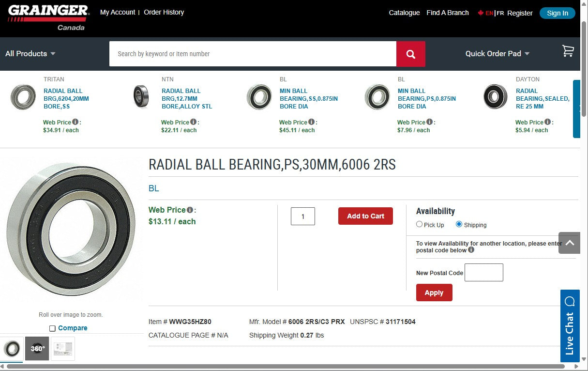
Task: Click Shipping Weight 0.27 lbs text
Action: click(286, 335)
